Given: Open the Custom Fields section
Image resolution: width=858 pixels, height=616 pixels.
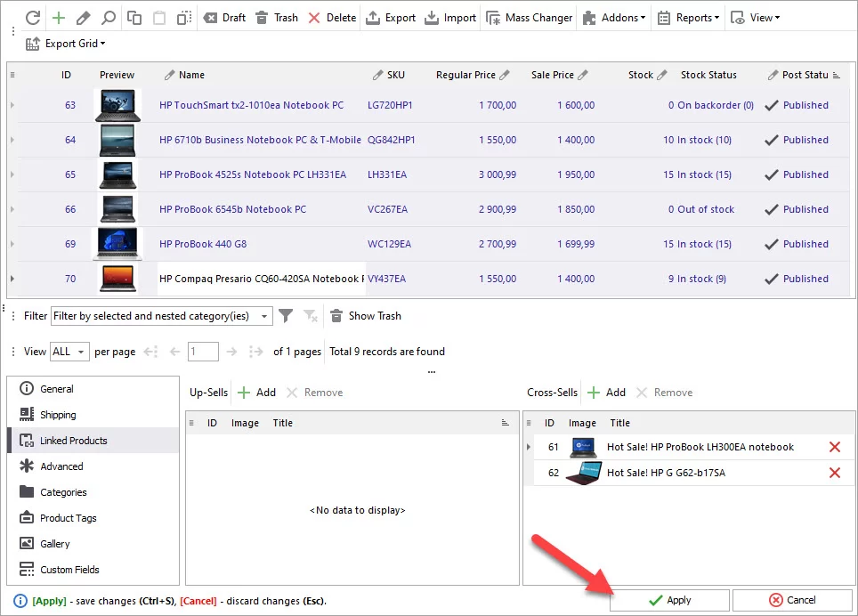Looking at the screenshot, I should coord(69,570).
